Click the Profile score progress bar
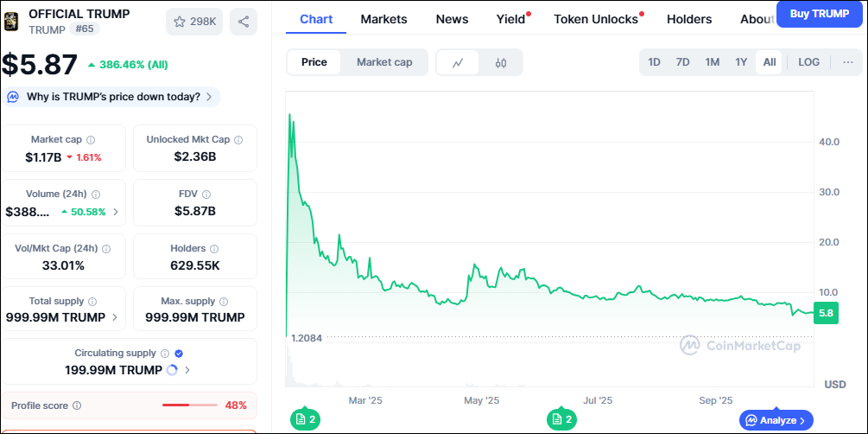 point(190,405)
